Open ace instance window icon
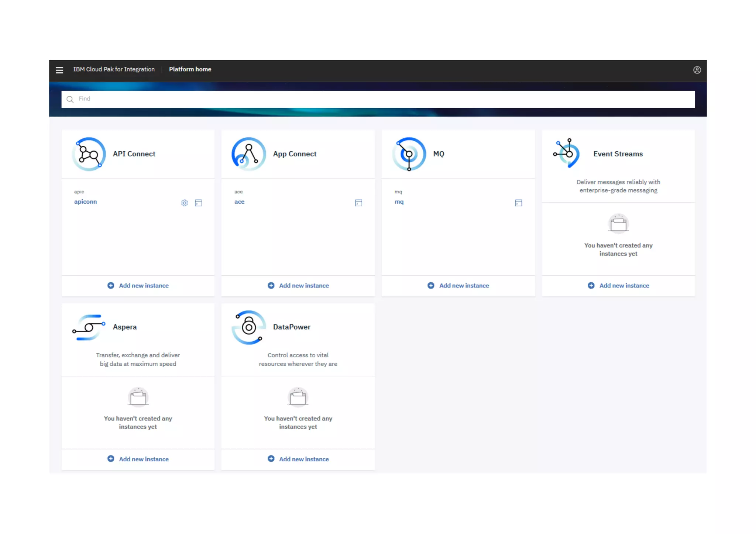756x534 pixels. click(x=358, y=203)
